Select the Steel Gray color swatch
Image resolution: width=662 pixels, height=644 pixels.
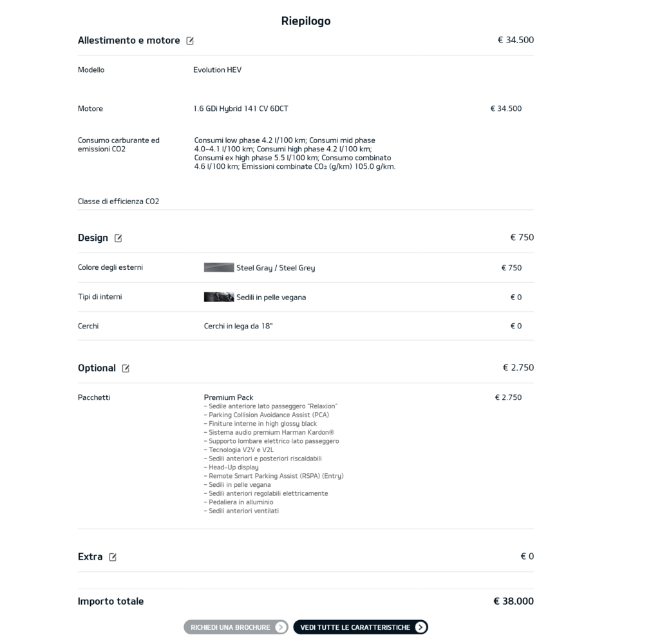coord(219,267)
